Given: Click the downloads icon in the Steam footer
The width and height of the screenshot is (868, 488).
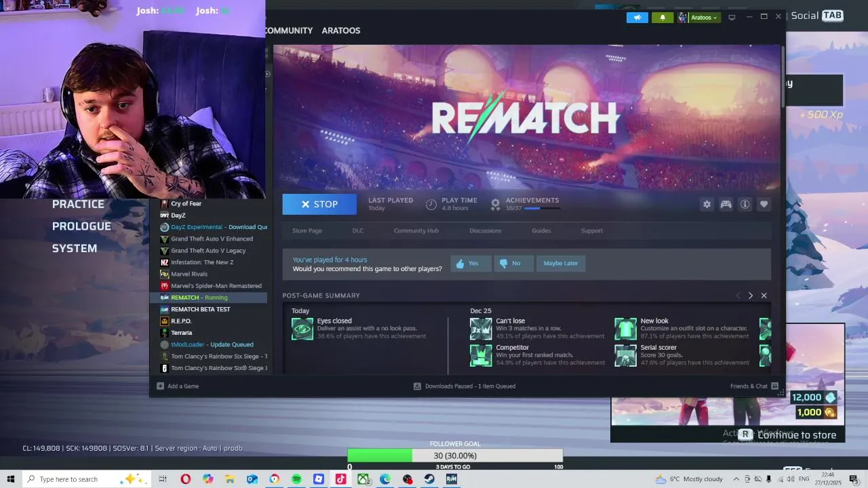Looking at the screenshot, I should pos(417,386).
